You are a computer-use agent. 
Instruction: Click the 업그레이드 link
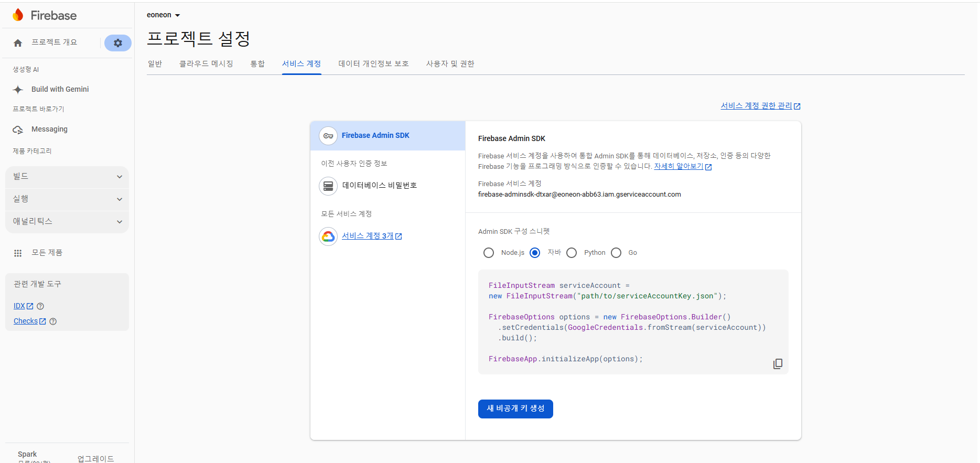pos(95,458)
